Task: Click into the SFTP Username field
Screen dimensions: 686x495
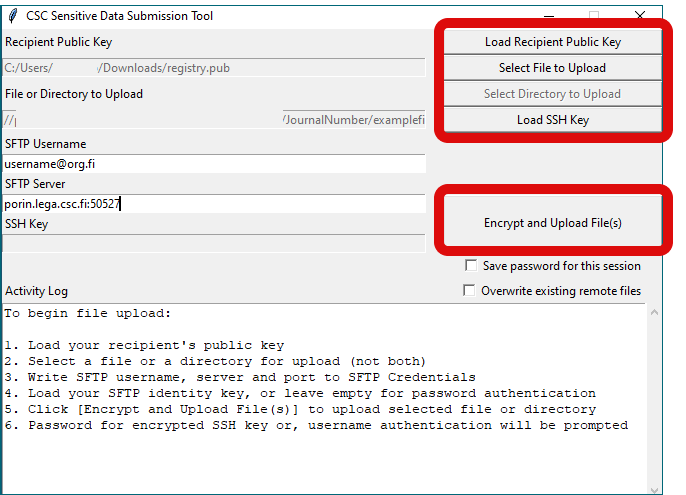Action: 214,164
